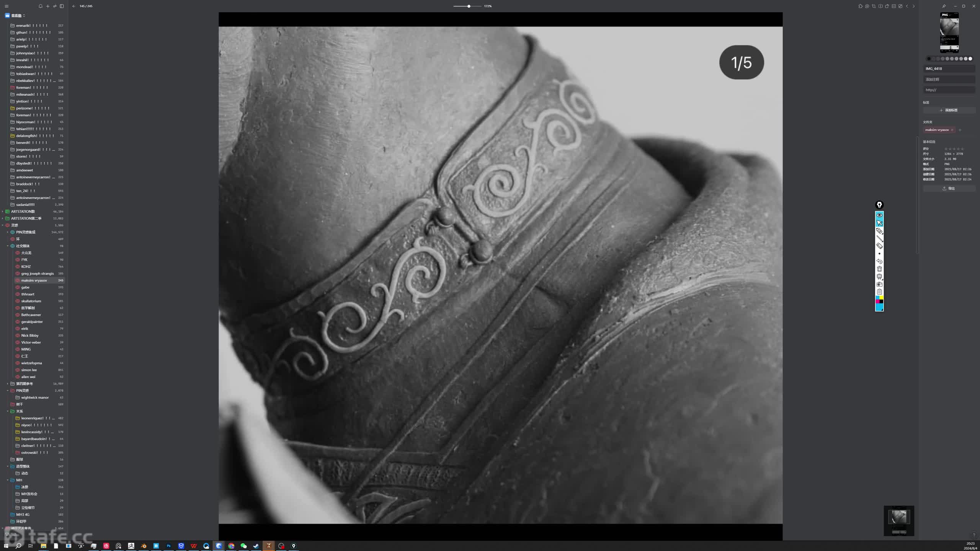
Task: Click the 添加标签 add tag button
Action: [x=949, y=110]
